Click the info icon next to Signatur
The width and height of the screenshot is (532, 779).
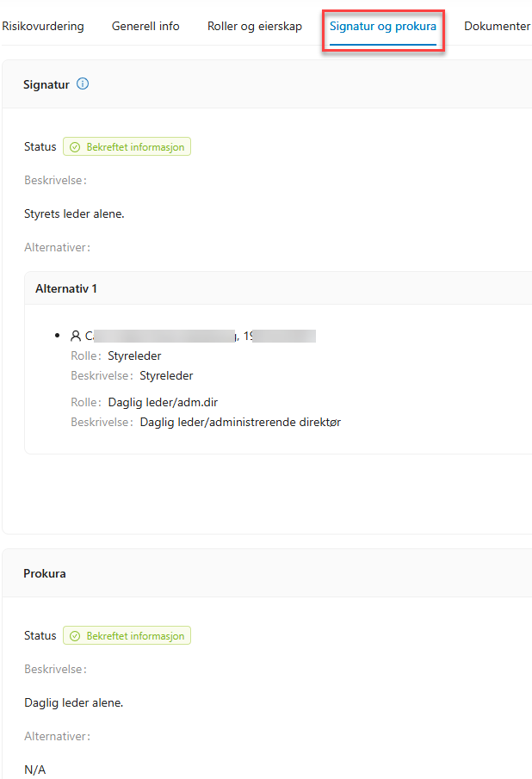point(83,84)
